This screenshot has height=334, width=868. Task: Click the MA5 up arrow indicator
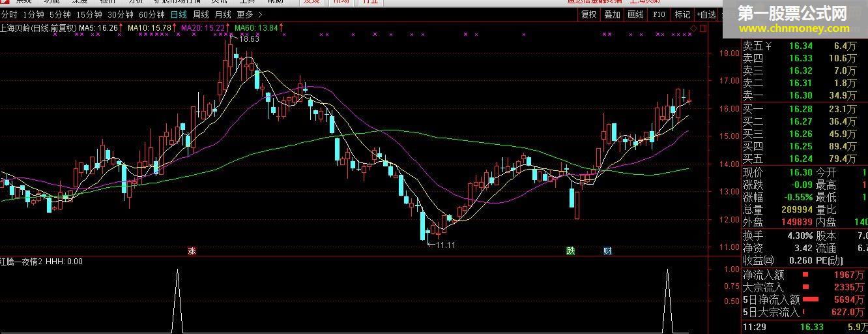(x=121, y=27)
